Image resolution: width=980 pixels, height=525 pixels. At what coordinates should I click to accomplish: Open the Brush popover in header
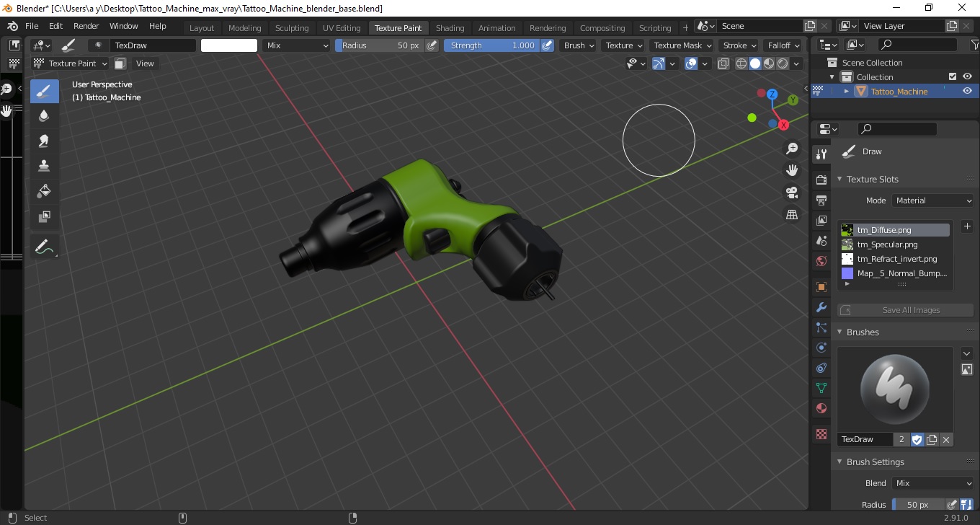pos(579,45)
